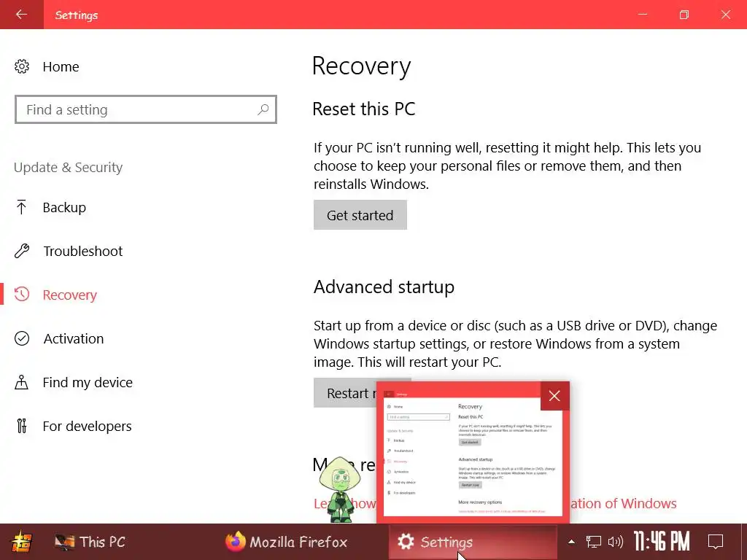Click the Peridot desktop mascot character

point(340,489)
